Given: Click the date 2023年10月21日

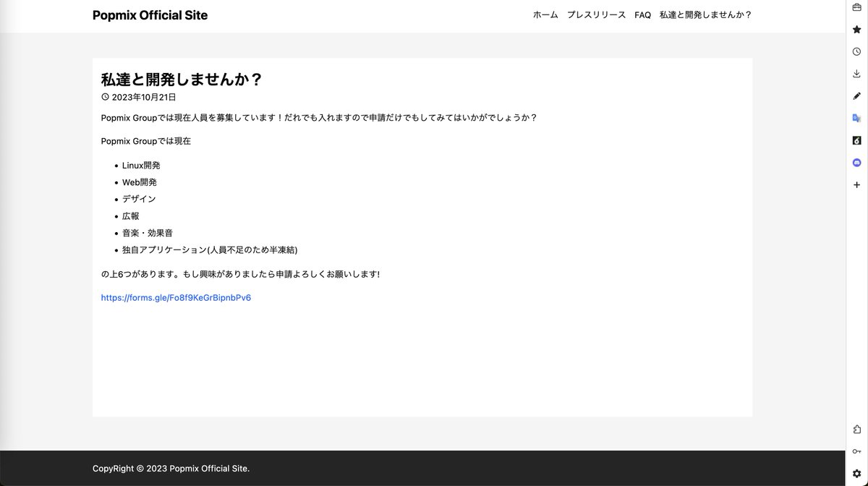Looking at the screenshot, I should [x=144, y=97].
